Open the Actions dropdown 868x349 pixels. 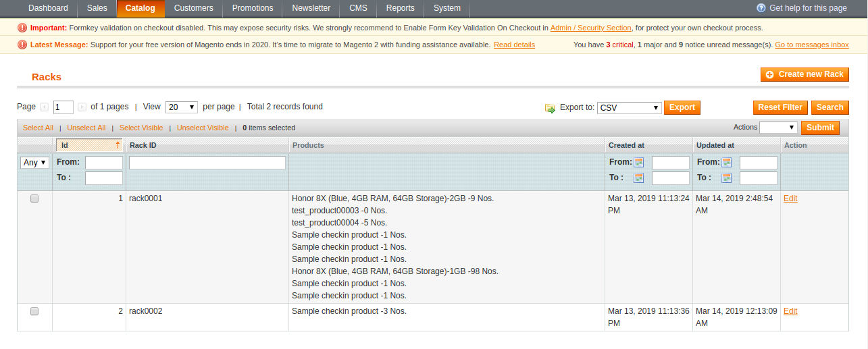pyautogui.click(x=778, y=128)
